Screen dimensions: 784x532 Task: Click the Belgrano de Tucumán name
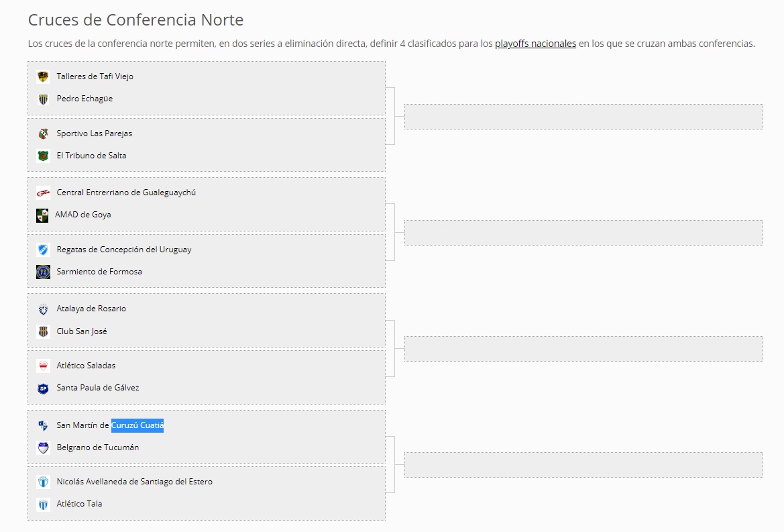coord(97,447)
